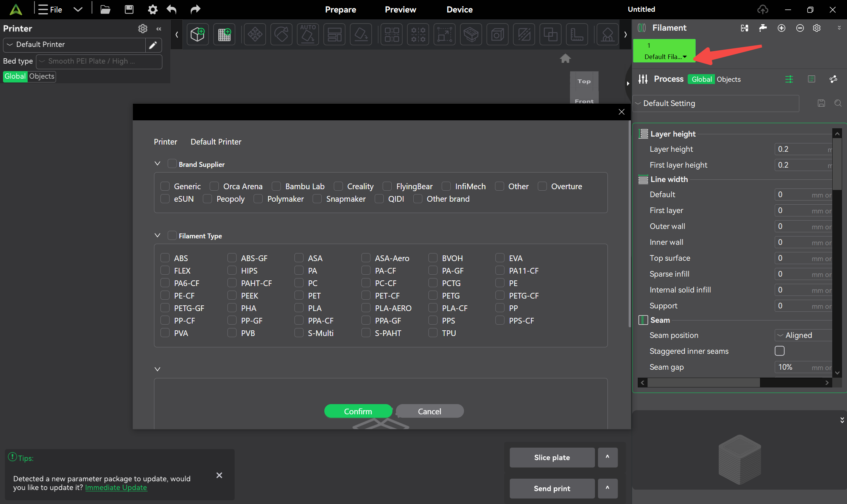Click the cloud upload icon
The image size is (847, 504).
click(763, 9)
